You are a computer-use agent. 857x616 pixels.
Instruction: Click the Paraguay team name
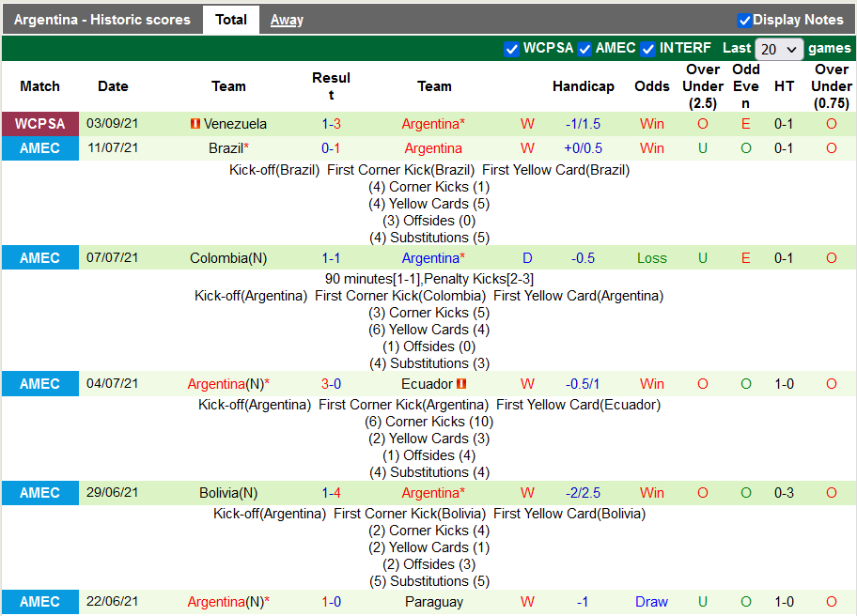click(433, 602)
